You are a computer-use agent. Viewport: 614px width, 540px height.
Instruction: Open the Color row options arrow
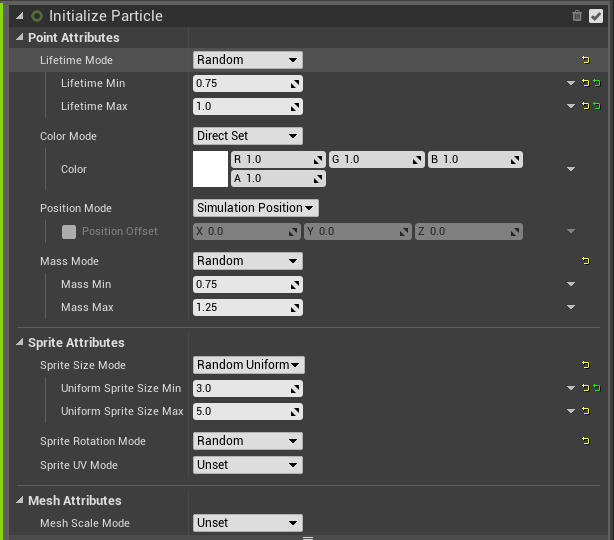tap(571, 169)
